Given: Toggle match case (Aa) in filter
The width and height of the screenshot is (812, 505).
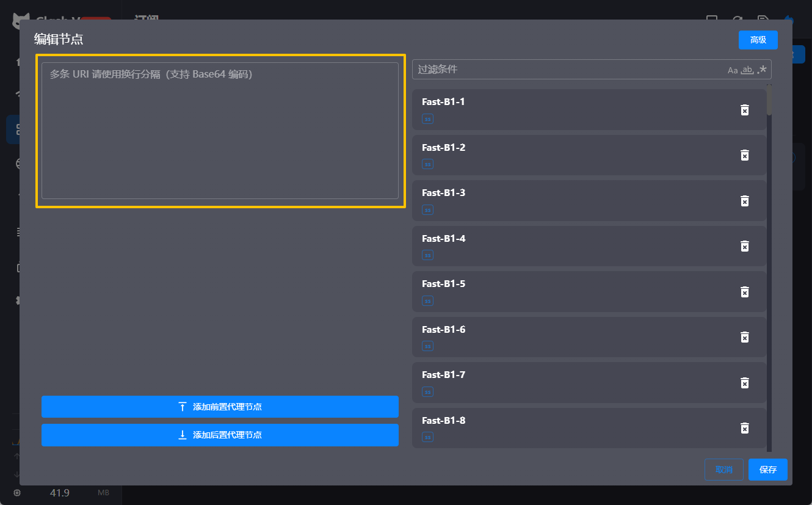Looking at the screenshot, I should (x=733, y=70).
